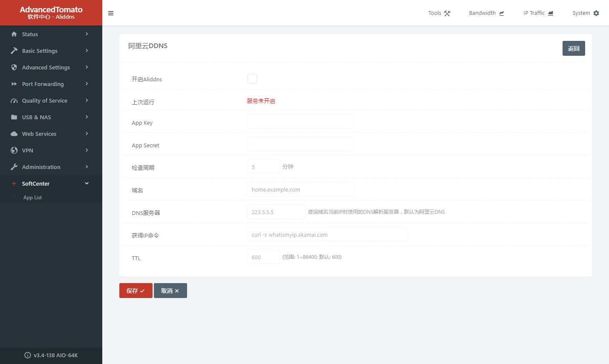The height and width of the screenshot is (364, 609).
Task: Select App List under SoftCenter
Action: (32, 198)
